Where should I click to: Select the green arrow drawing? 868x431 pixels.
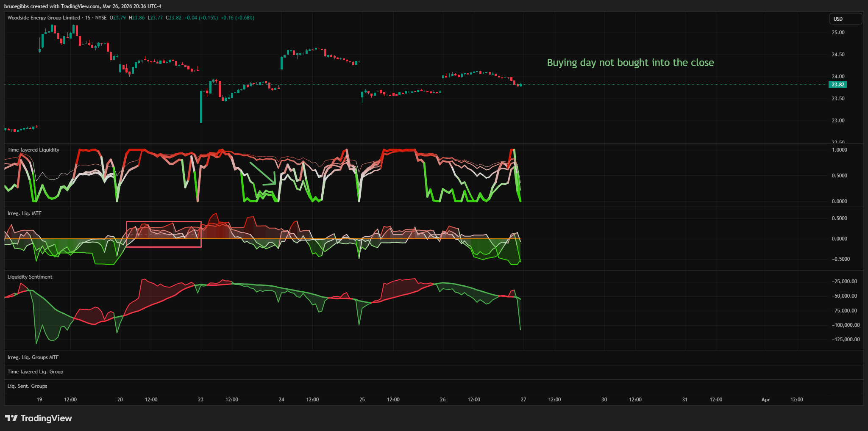tap(263, 174)
